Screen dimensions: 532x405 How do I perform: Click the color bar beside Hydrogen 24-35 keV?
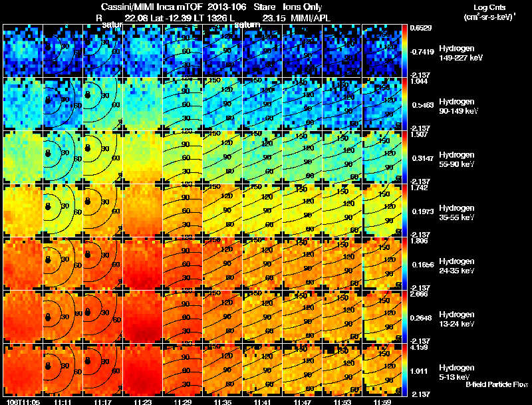click(x=404, y=264)
